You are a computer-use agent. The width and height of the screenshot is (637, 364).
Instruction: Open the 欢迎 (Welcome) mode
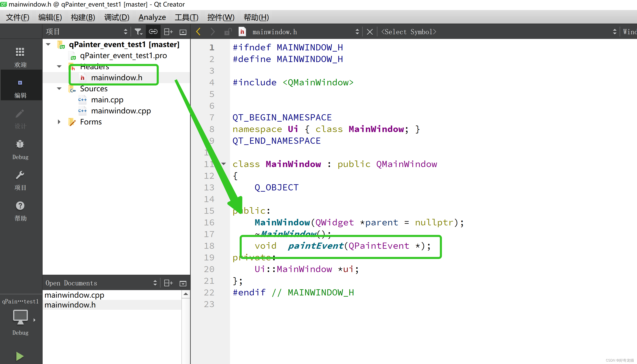(x=20, y=57)
